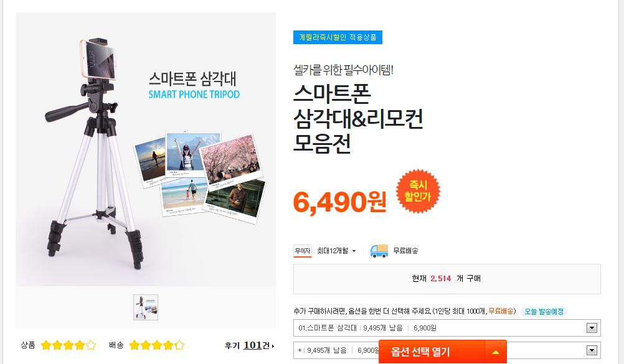624x364 pixels.
Task: Click the delivery rating stars next to 배송
Action: 157,345
